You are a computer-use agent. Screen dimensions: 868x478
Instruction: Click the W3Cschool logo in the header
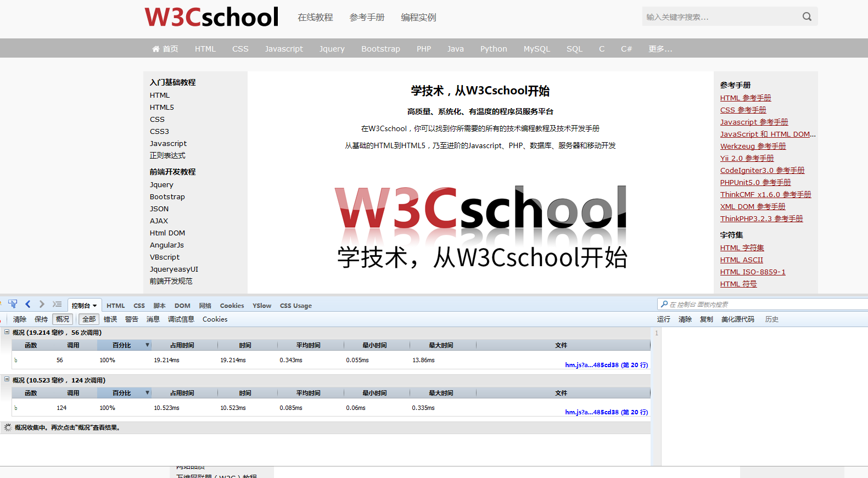212,17
